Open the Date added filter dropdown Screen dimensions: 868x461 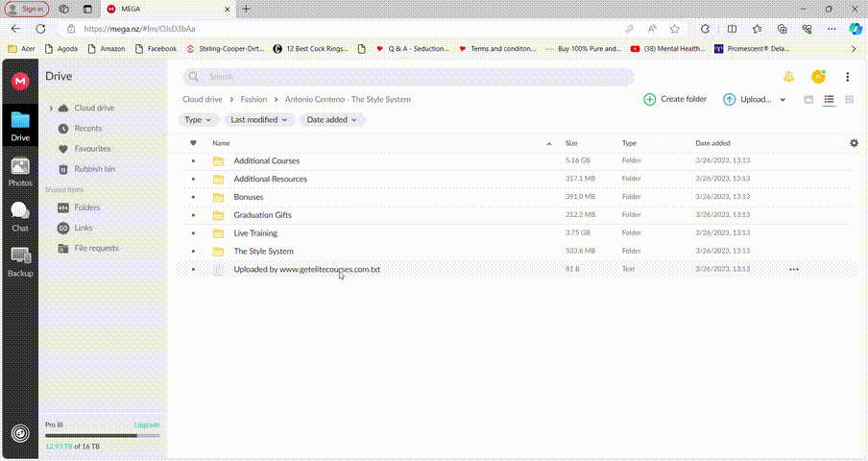(331, 120)
